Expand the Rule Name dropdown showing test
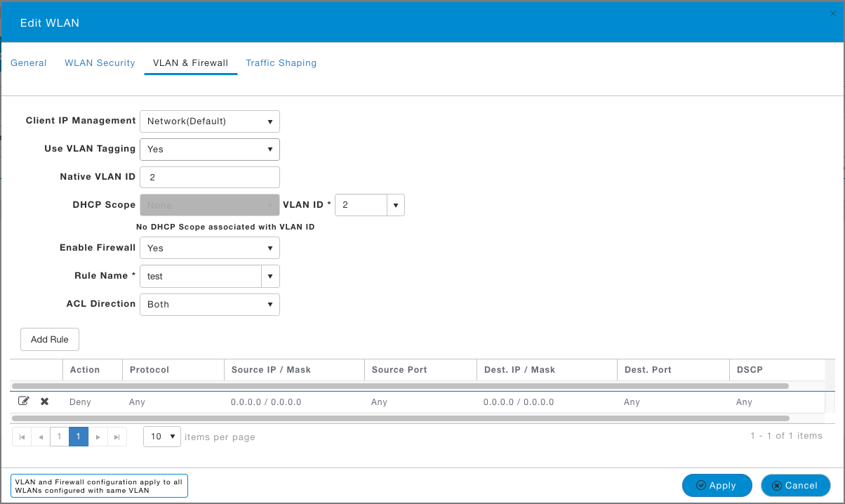Image resolution: width=845 pixels, height=504 pixels. pyautogui.click(x=270, y=276)
